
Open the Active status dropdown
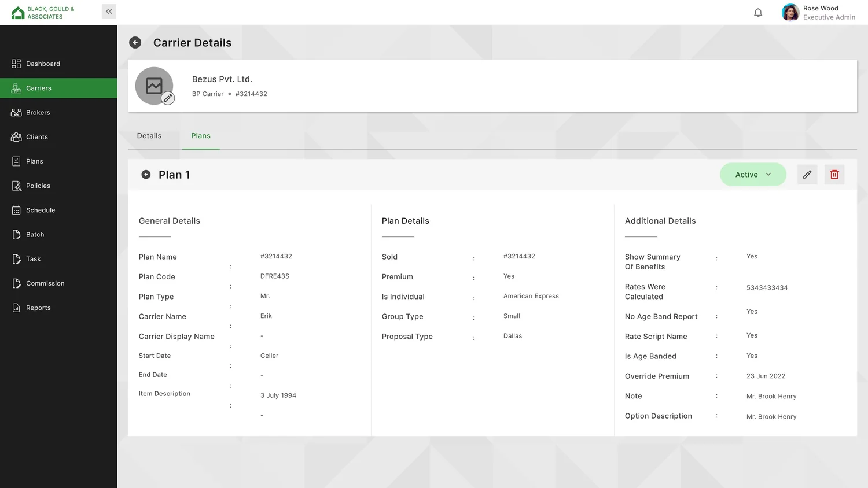753,175
